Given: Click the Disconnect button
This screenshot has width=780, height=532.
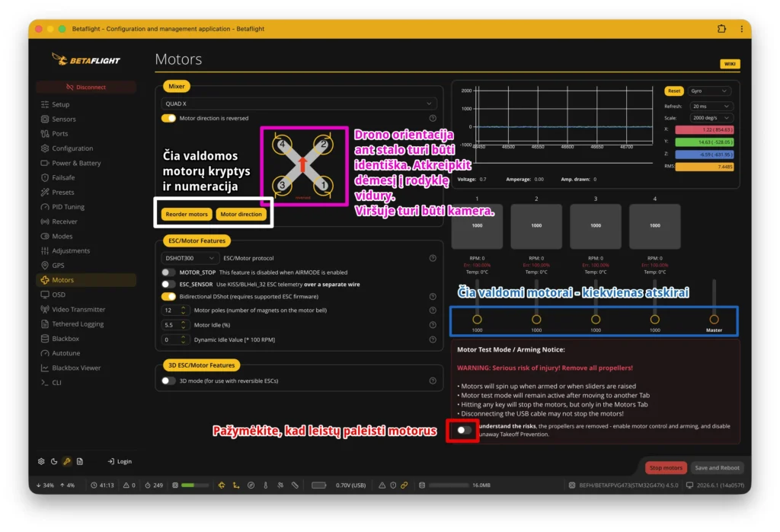Looking at the screenshot, I should point(85,87).
